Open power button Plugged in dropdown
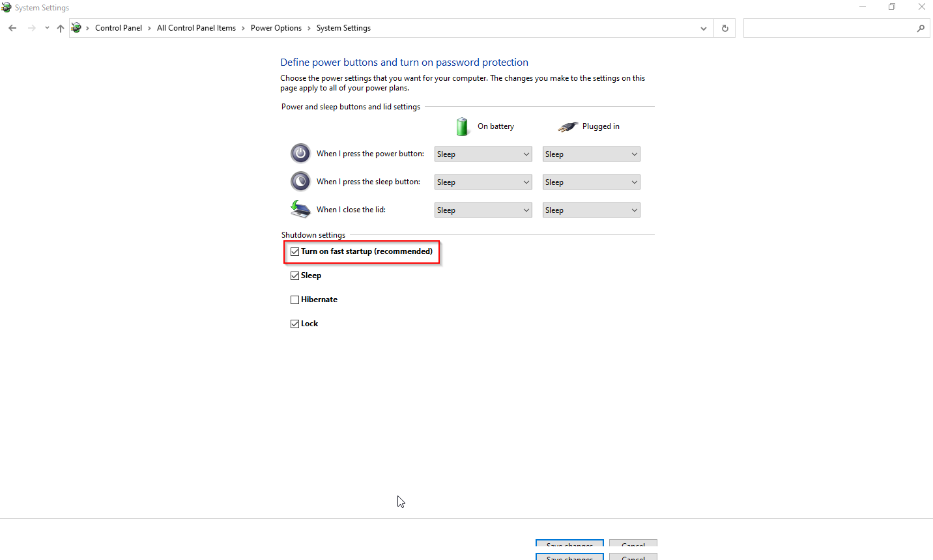933x560 pixels. point(592,154)
